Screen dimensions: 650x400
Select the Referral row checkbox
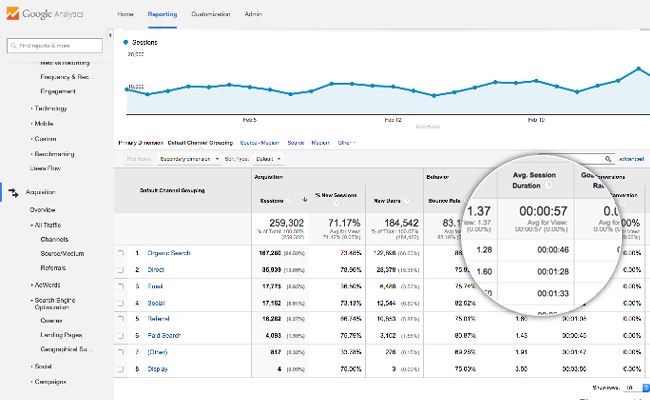pyautogui.click(x=121, y=320)
